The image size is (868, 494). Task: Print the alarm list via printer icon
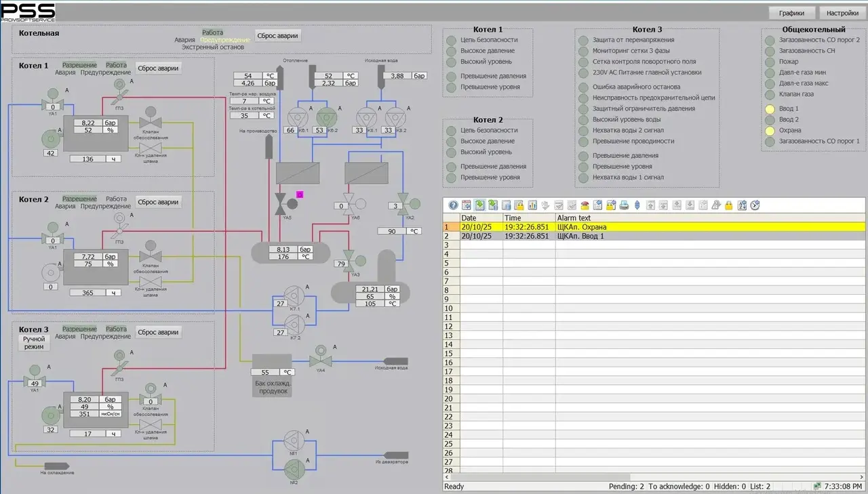pyautogui.click(x=624, y=205)
